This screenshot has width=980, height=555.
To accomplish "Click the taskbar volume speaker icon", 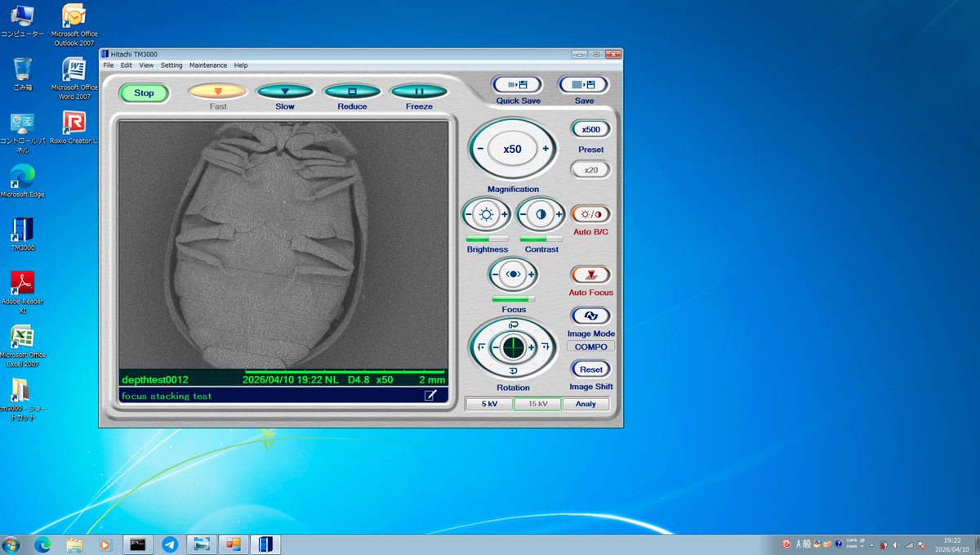I will click(896, 544).
